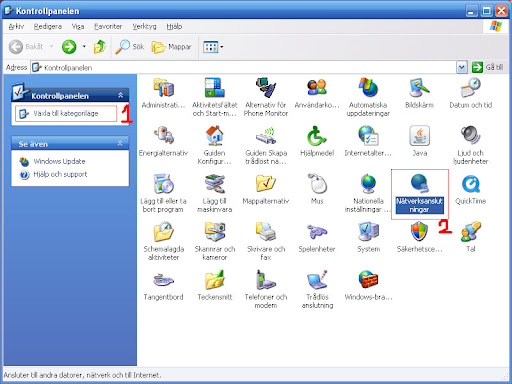Open Lägg till eller ta bort program
The height and width of the screenshot is (384, 512).
coord(163,193)
